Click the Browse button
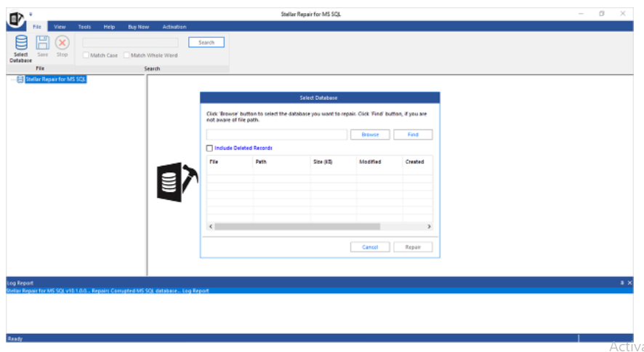The height and width of the screenshot is (352, 644). (x=370, y=135)
